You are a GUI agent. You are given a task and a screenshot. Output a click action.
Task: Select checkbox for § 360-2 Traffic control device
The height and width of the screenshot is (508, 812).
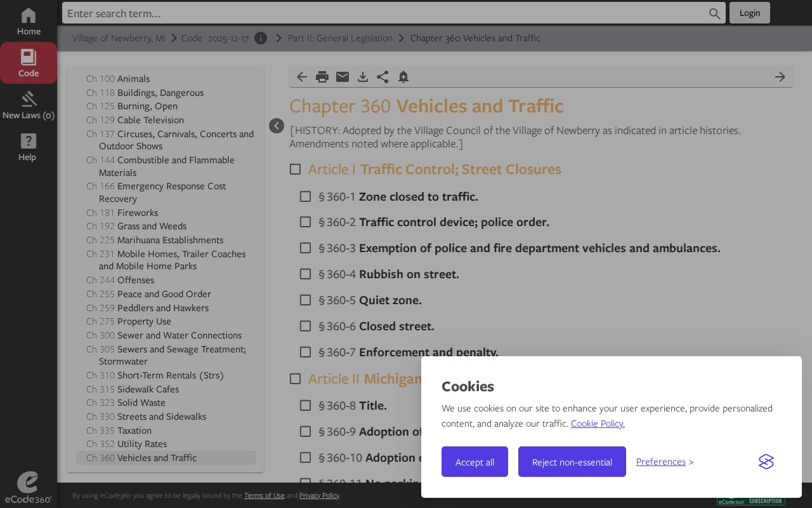[305, 222]
